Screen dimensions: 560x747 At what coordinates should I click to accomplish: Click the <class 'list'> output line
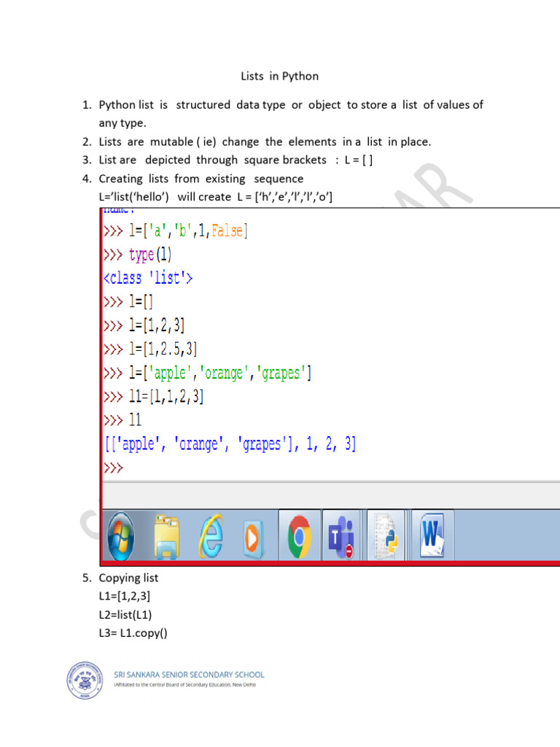tap(148, 278)
